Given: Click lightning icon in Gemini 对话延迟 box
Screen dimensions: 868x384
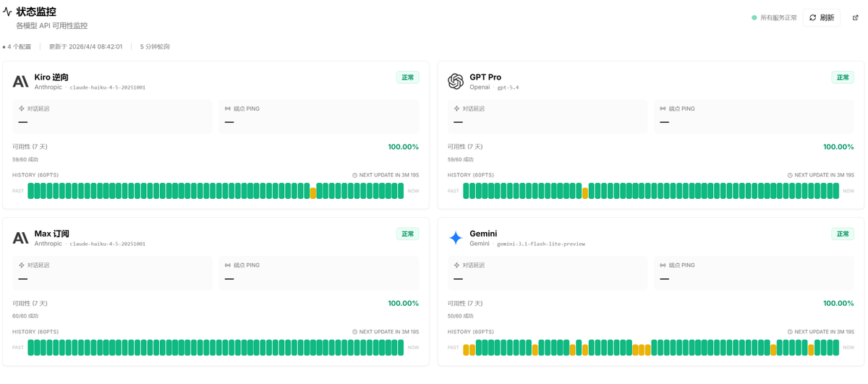Looking at the screenshot, I should [456, 265].
